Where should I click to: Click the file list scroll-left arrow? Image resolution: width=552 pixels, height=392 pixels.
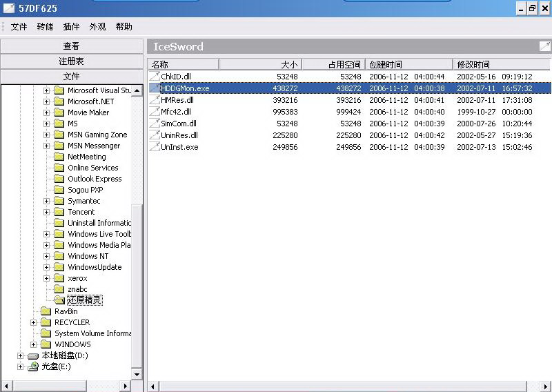pos(152,386)
